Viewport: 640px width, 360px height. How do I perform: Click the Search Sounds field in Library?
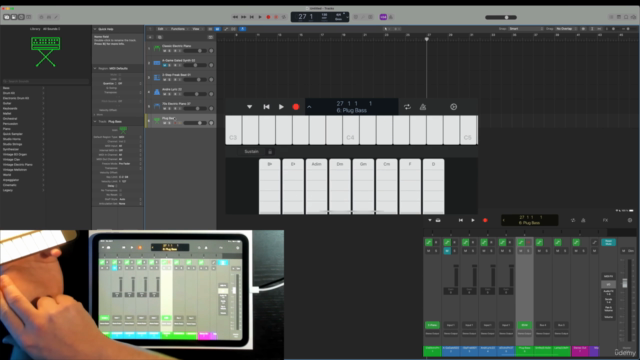45,82
